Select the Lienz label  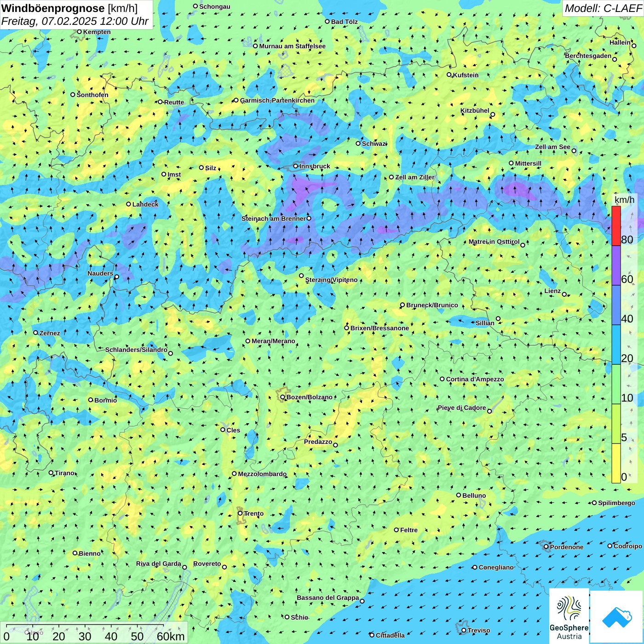click(x=552, y=291)
